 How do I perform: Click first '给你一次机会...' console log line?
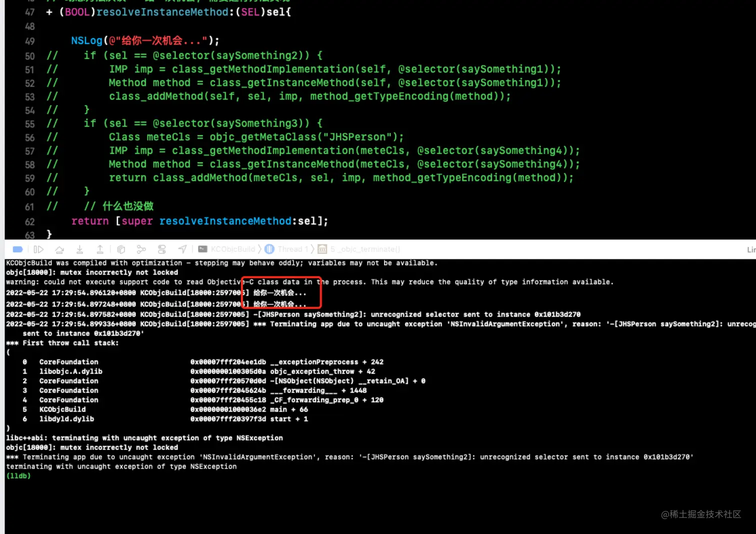point(156,293)
